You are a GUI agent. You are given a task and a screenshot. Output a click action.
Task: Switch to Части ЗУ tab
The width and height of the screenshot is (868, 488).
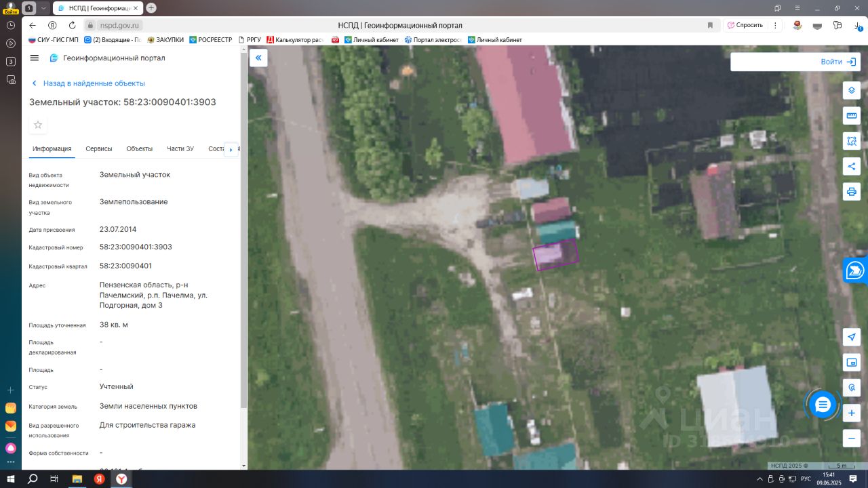(x=180, y=149)
